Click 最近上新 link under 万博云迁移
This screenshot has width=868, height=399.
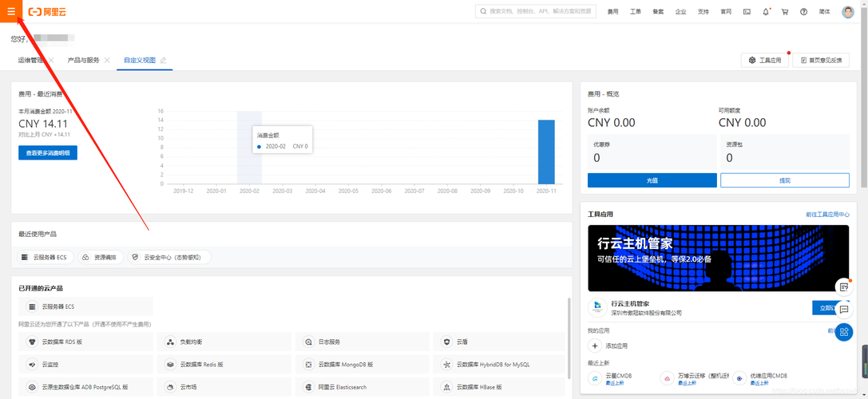point(687,383)
